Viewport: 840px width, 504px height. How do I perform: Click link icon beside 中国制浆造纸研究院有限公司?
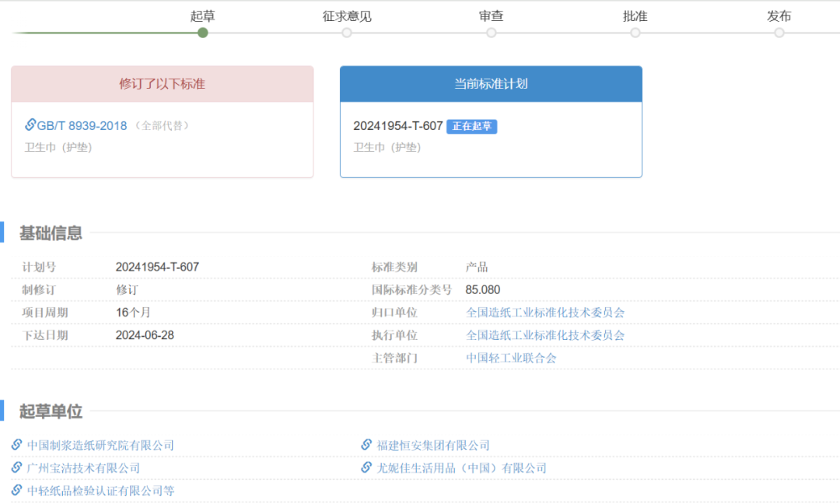(16, 445)
